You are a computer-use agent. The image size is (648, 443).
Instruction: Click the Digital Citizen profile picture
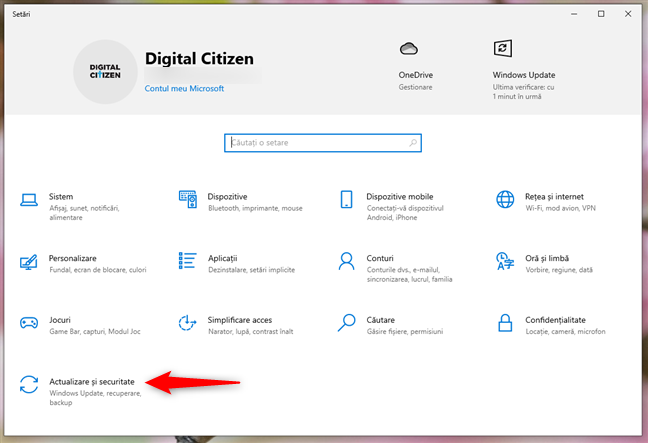105,71
